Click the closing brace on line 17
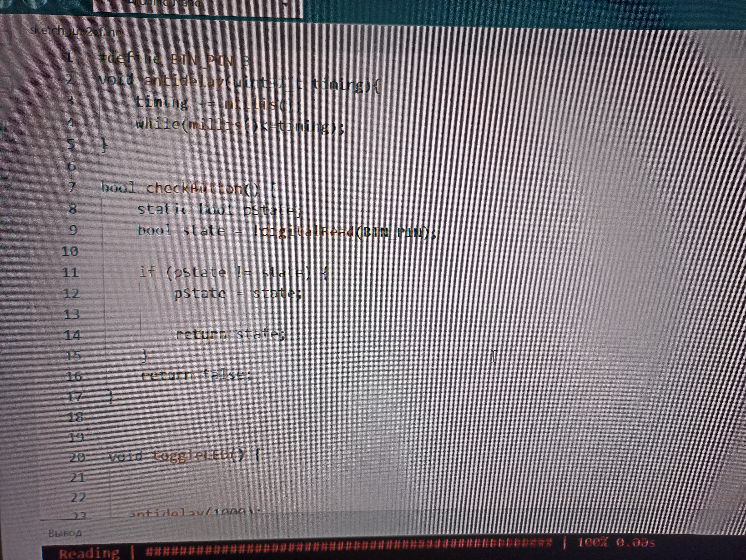 click(x=111, y=397)
